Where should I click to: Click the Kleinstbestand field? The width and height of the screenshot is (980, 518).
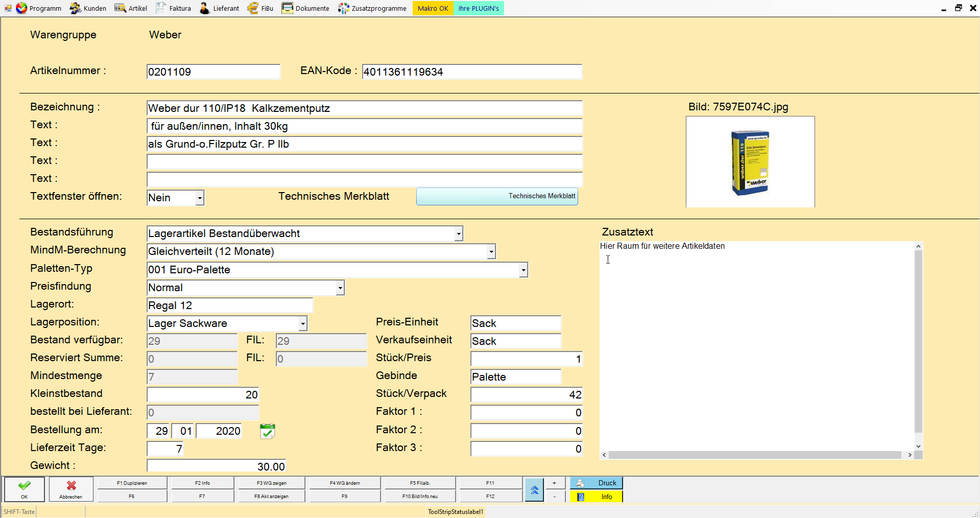click(x=203, y=394)
